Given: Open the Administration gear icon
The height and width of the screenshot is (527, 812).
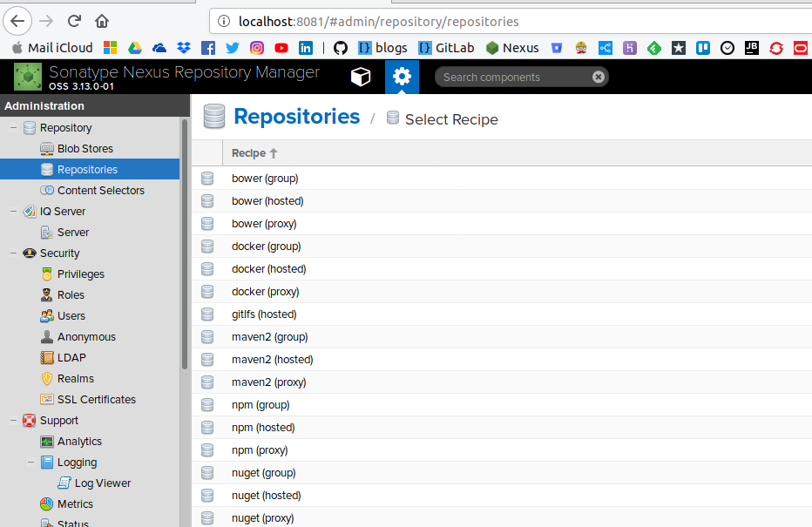Looking at the screenshot, I should (402, 77).
